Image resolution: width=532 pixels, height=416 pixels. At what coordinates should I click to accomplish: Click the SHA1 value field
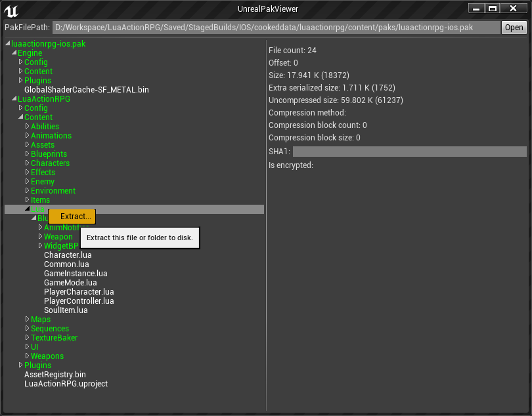pos(410,152)
